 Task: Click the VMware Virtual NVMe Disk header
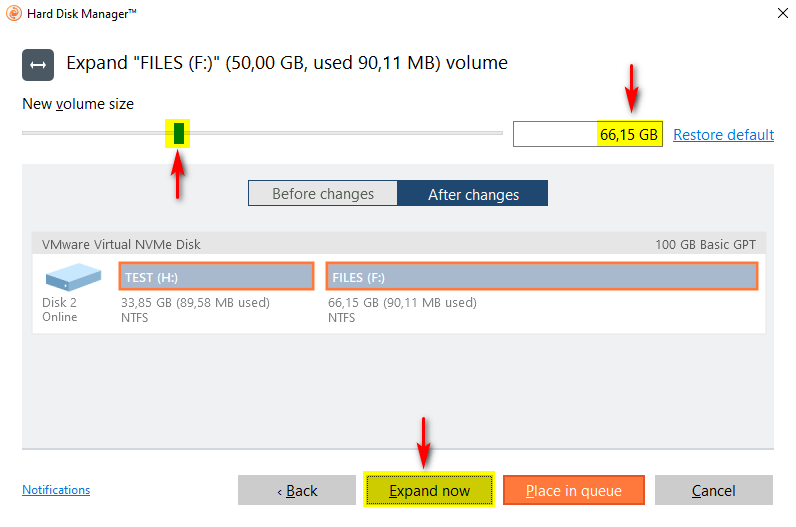click(x=121, y=244)
